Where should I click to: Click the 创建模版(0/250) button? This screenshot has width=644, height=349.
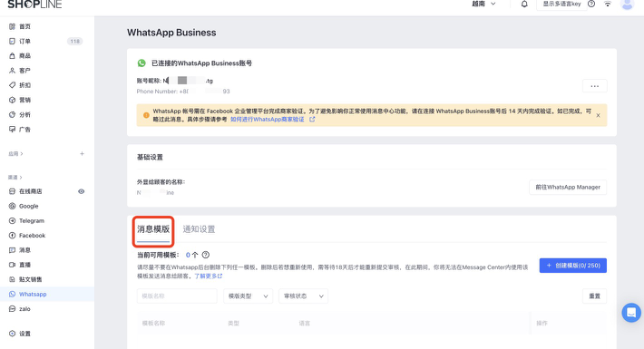[x=573, y=266]
